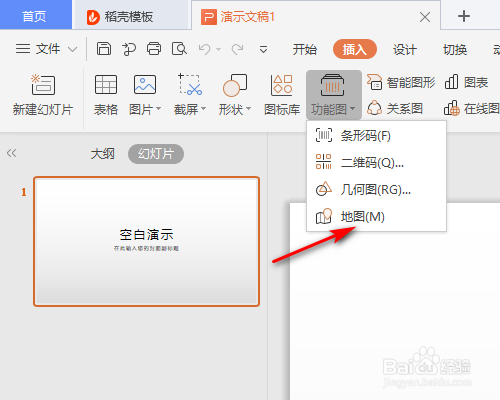This screenshot has width=500, height=400.
Task: Switch to 大纲 outline view
Action: click(103, 154)
